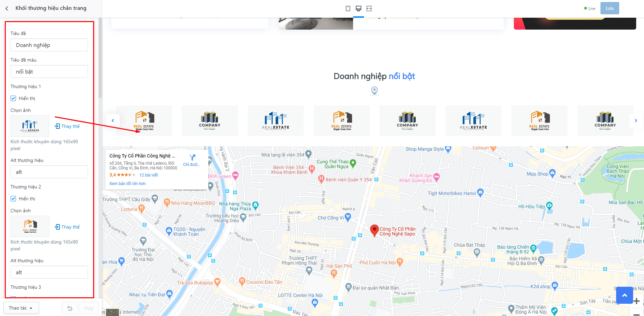
Task: Click the Hải Sản Phố restaurant pin
Action: [x=334, y=273]
